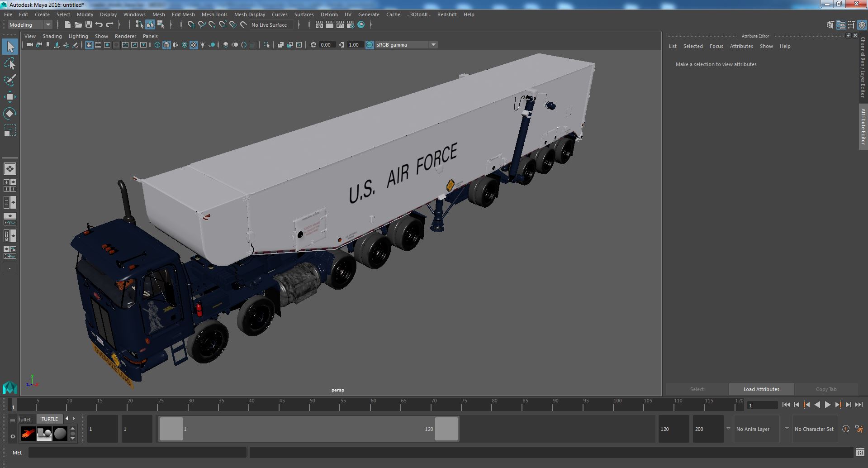The image size is (868, 468).
Task: Expand the quick layout more button
Action: [9, 268]
